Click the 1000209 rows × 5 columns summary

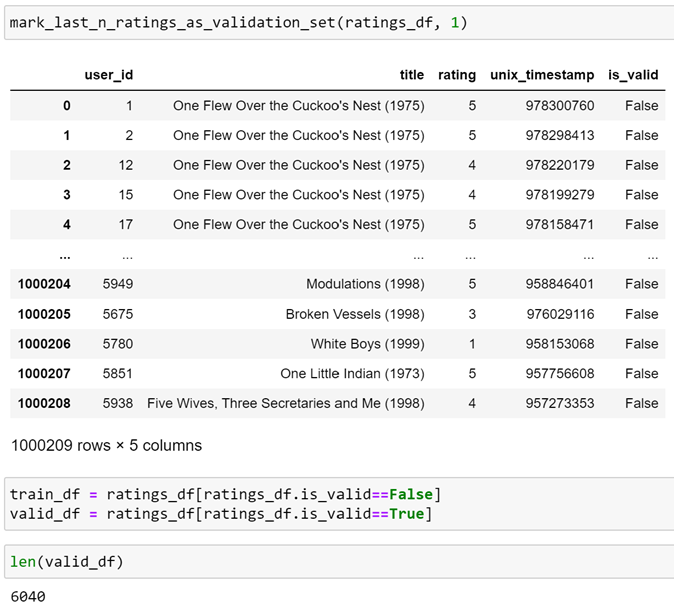[106, 445]
